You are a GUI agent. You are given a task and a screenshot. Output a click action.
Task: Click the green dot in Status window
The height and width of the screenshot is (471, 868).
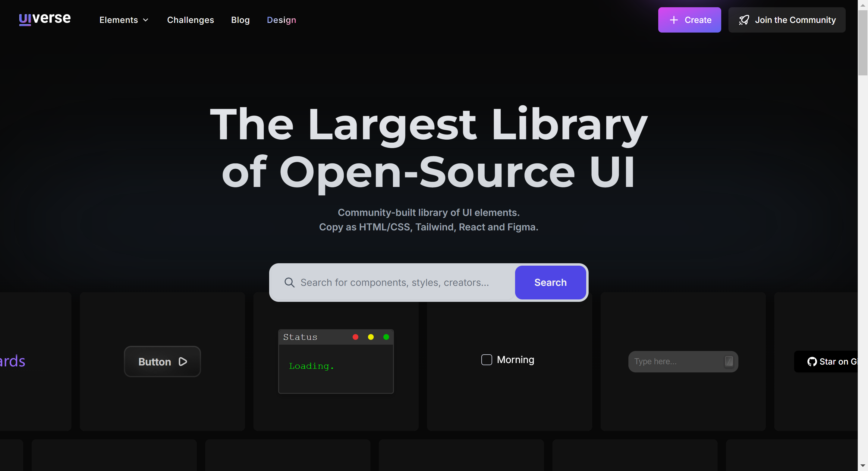tap(386, 337)
